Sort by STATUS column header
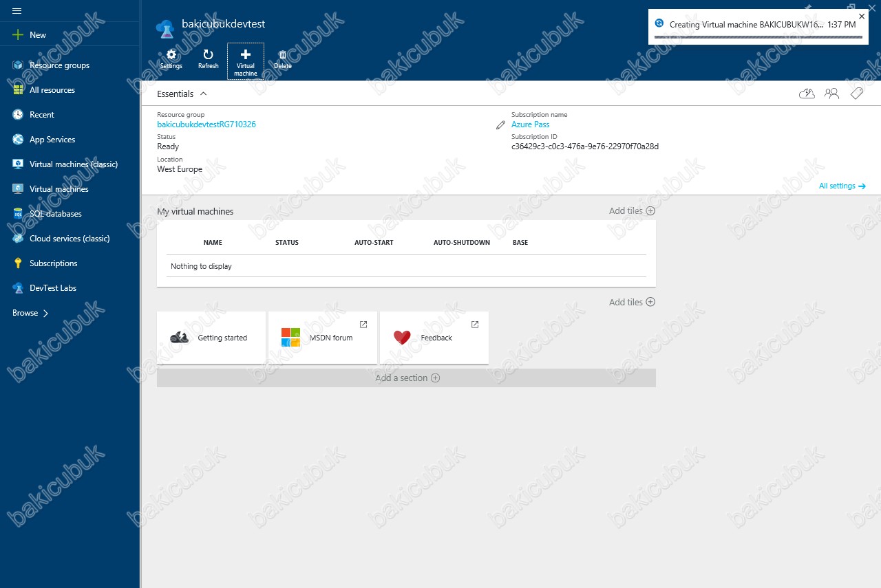Viewport: 881px width, 588px height. 287,243
